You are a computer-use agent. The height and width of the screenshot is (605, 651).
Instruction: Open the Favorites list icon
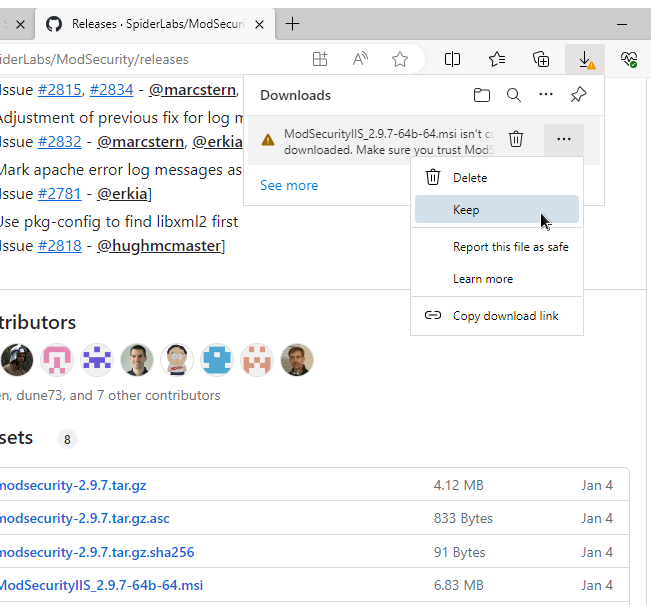497,59
